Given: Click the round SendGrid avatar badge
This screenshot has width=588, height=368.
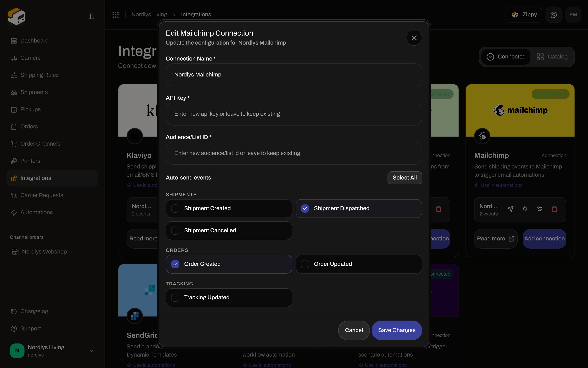Looking at the screenshot, I should click(x=135, y=316).
